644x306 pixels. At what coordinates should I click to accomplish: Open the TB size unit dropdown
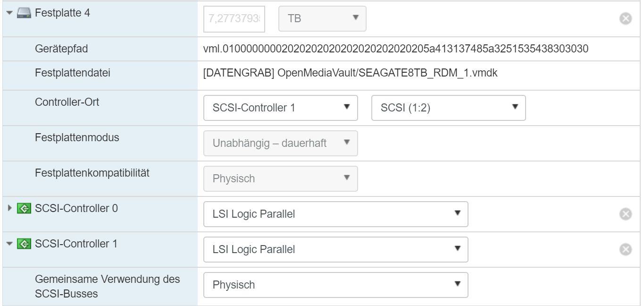tap(322, 19)
